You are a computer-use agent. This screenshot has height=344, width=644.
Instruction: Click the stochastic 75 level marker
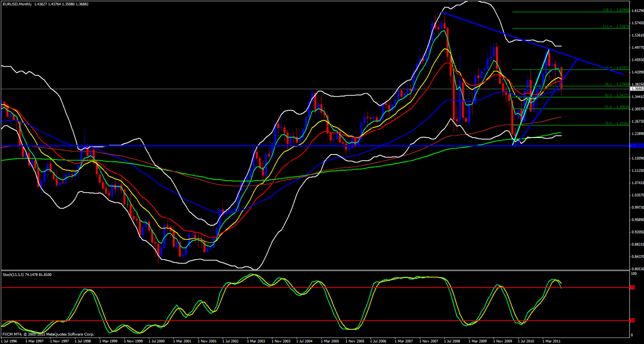[632, 288]
